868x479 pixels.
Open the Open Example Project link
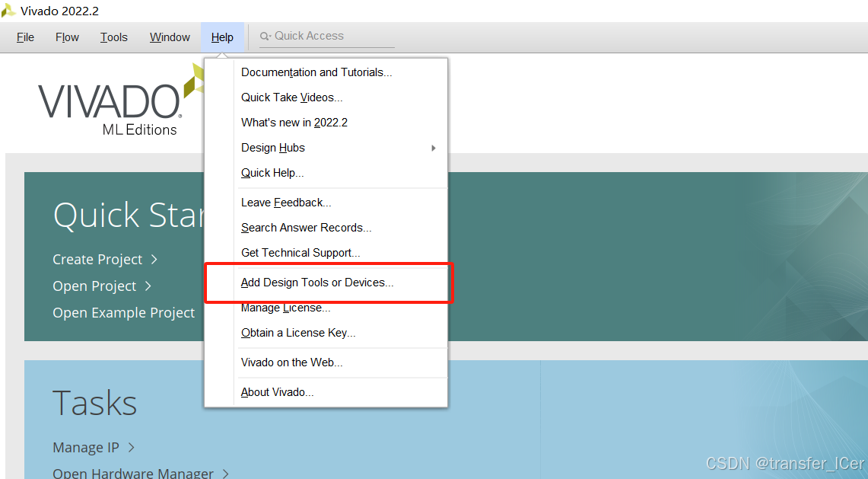point(123,313)
